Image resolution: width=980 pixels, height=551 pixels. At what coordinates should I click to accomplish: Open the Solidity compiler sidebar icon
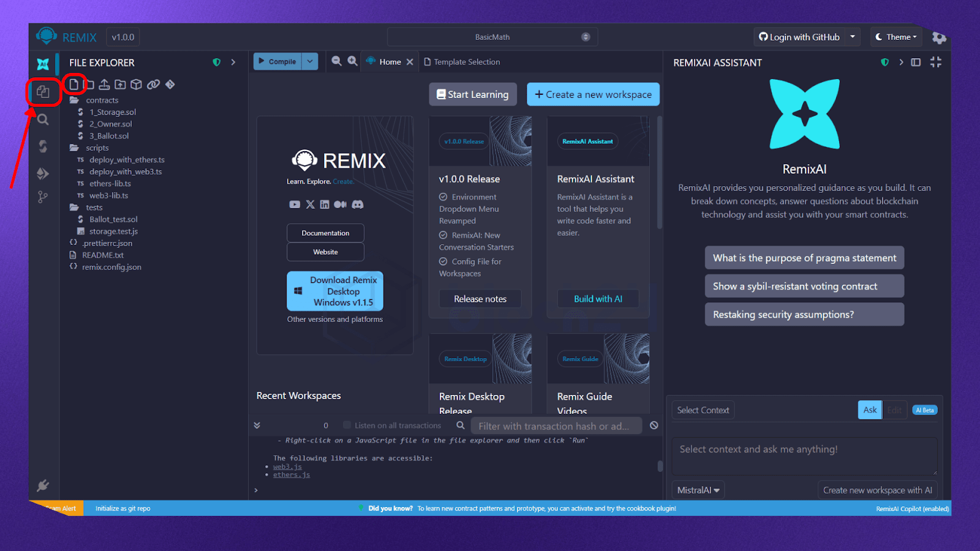tap(43, 146)
